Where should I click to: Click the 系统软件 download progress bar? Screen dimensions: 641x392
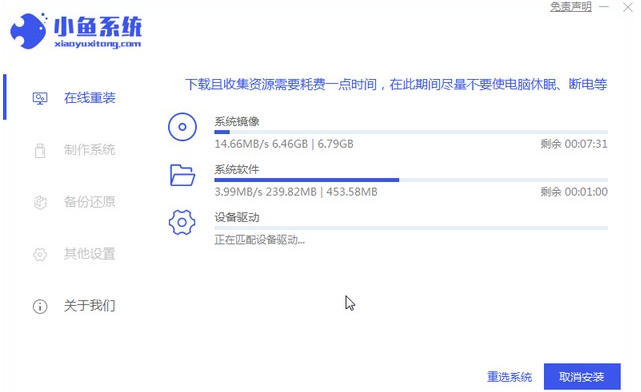pos(411,180)
